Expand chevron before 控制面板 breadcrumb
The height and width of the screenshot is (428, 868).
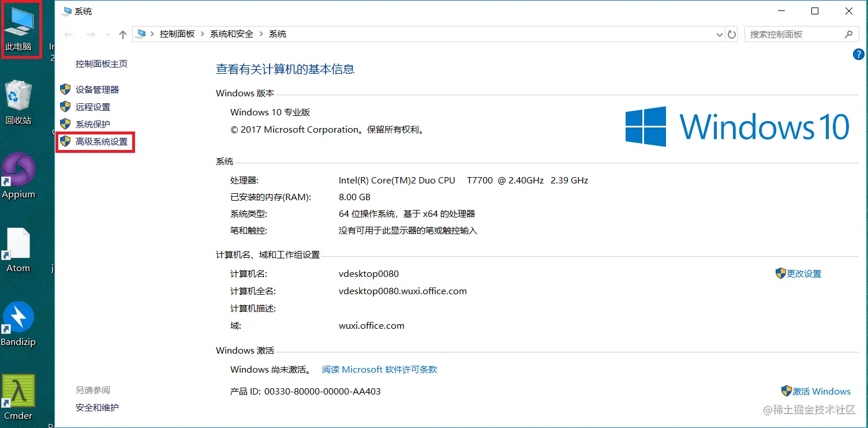[152, 34]
